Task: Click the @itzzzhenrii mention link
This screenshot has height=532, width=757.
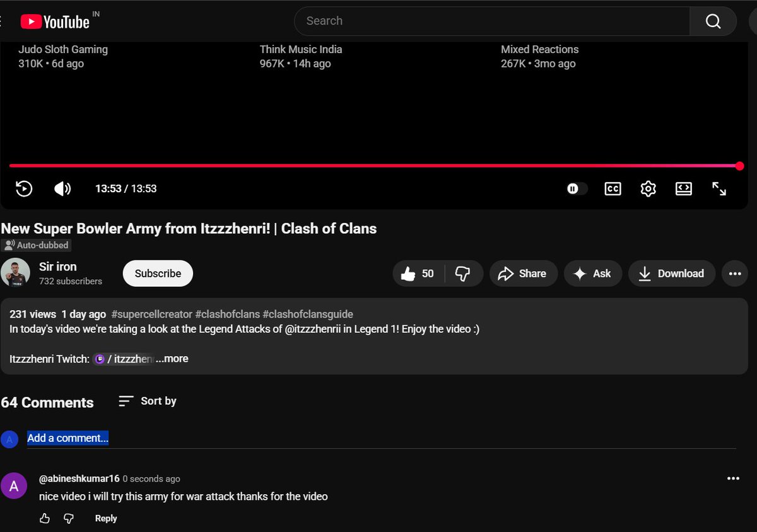Action: 313,329
